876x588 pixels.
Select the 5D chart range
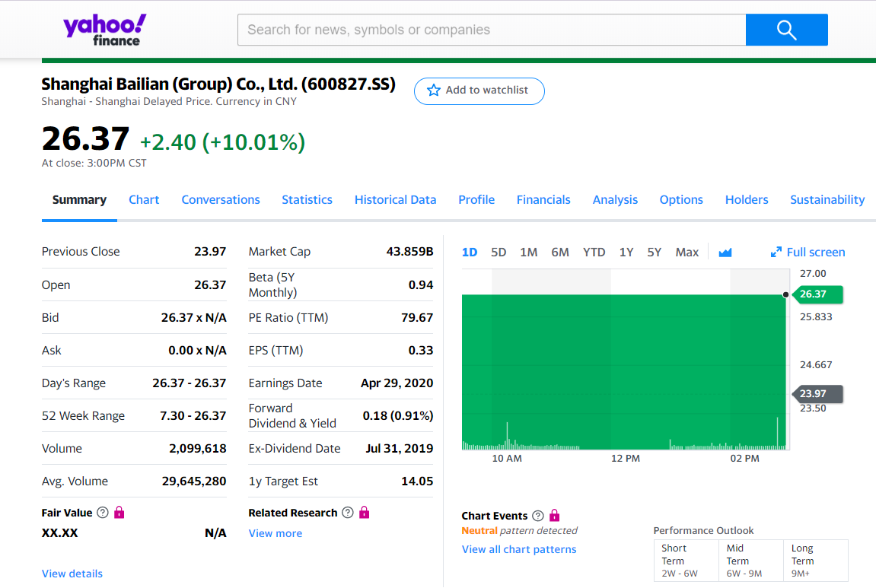click(499, 253)
